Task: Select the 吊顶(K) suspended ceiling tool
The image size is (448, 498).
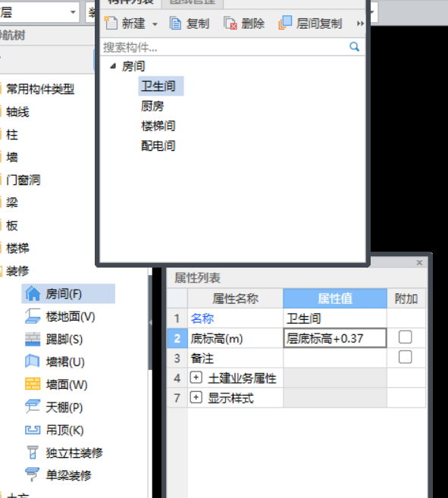Action: click(55, 431)
